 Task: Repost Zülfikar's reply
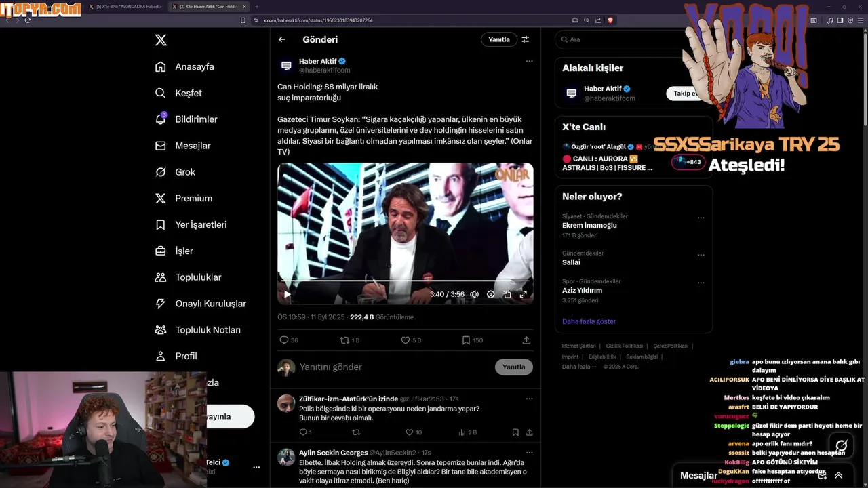point(356,432)
